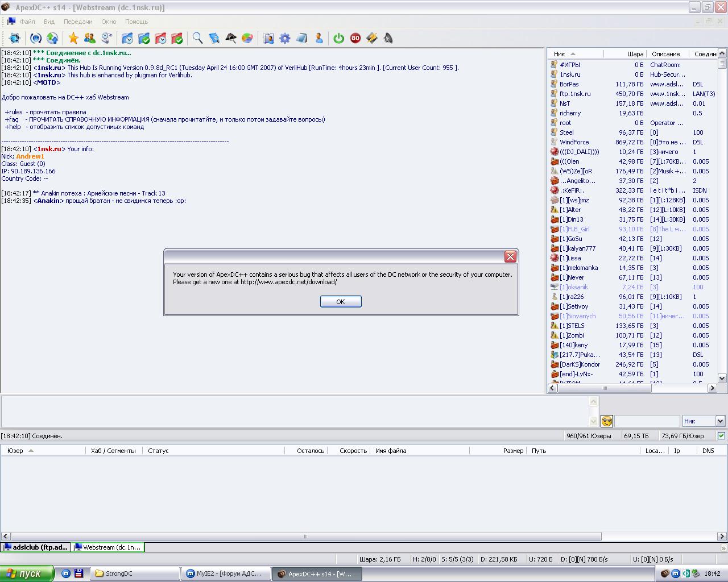This screenshot has height=582, width=728.
Task: Click the user list horizontal scrollbar thumb
Action: point(605,388)
